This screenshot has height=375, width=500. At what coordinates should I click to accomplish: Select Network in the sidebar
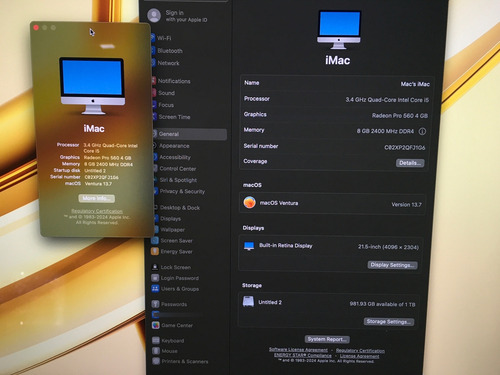pos(168,63)
